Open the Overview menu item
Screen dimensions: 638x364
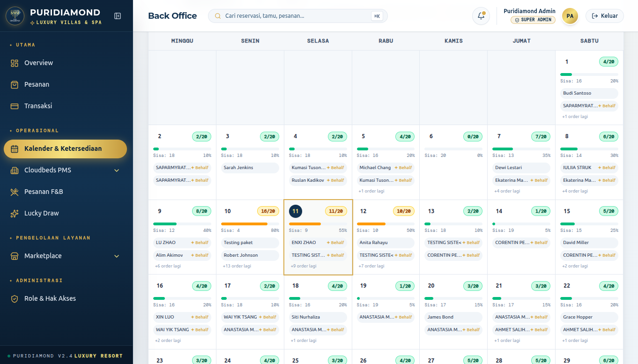pos(65,63)
